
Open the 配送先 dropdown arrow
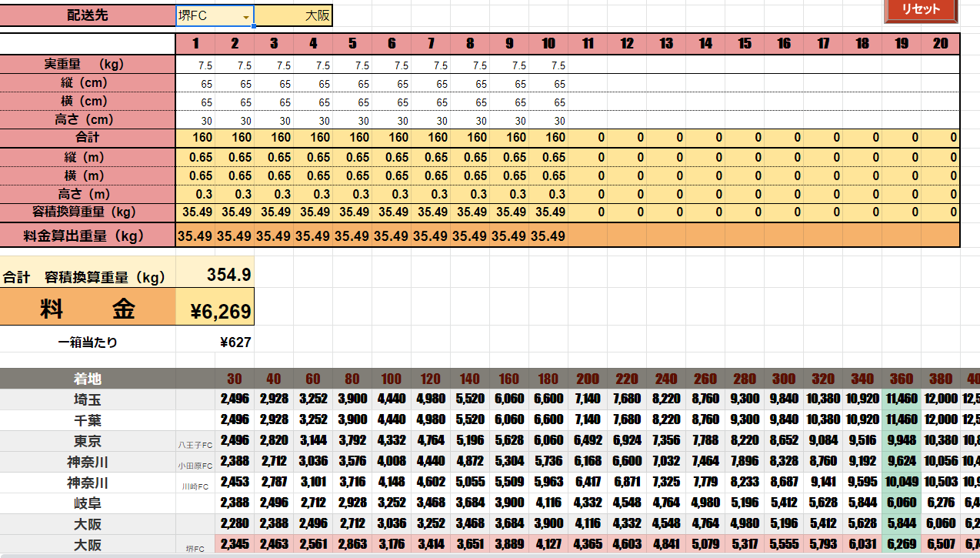tap(246, 16)
